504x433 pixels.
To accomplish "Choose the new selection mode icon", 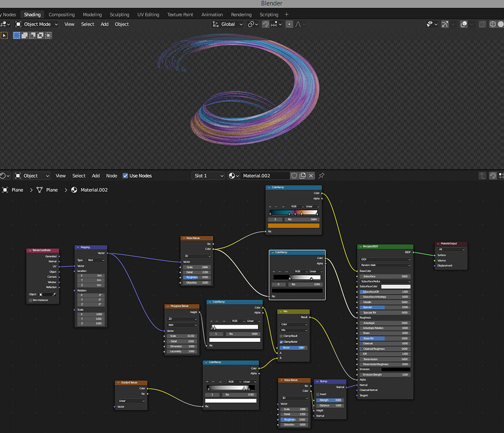I will tap(16, 35).
